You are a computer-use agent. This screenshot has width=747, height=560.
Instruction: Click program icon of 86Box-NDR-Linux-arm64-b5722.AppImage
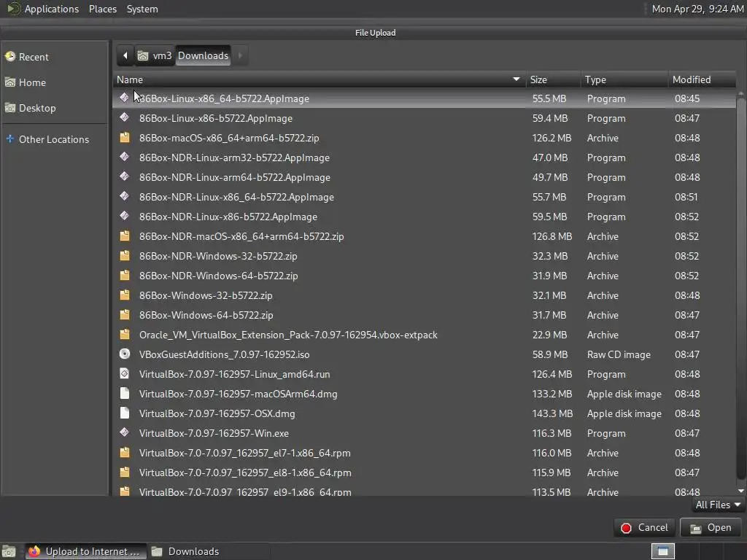[x=124, y=176]
